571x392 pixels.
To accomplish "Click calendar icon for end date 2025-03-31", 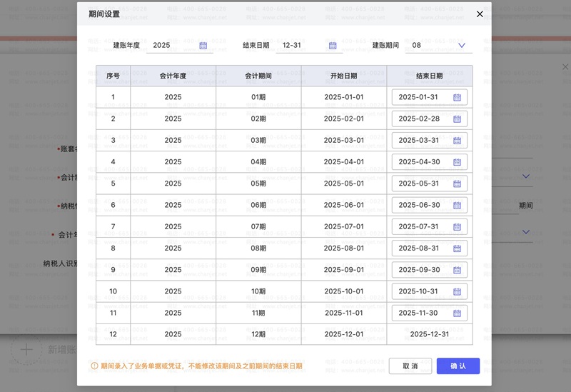I will (x=457, y=141).
